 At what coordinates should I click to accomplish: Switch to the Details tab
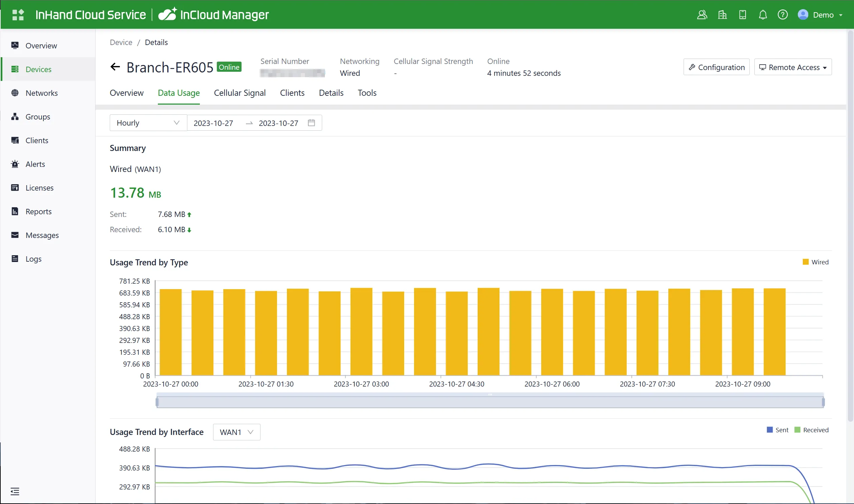(331, 93)
